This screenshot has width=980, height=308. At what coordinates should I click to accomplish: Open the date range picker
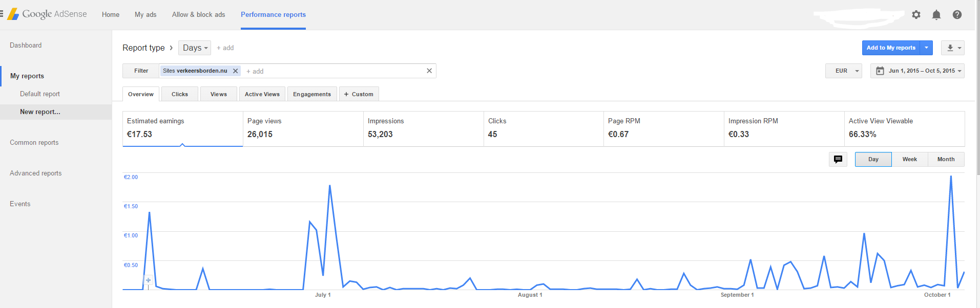point(918,71)
